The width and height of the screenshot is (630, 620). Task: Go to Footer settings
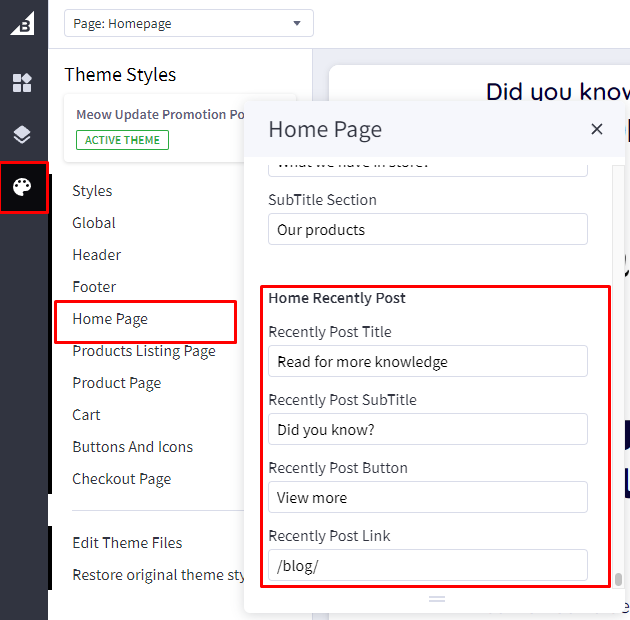tap(94, 287)
